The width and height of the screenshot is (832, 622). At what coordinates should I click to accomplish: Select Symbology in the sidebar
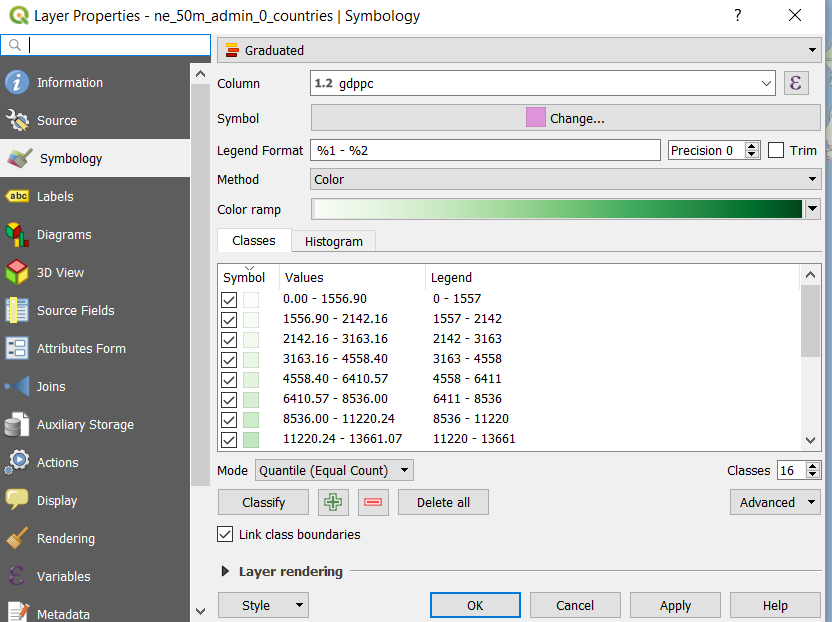coord(95,158)
